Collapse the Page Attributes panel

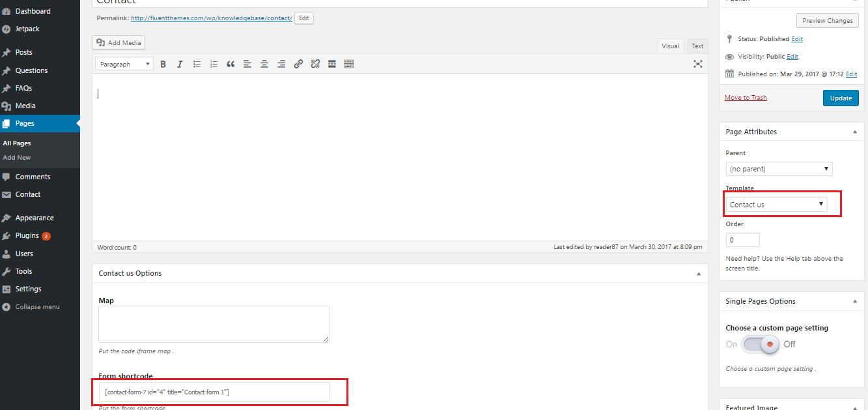(x=854, y=132)
